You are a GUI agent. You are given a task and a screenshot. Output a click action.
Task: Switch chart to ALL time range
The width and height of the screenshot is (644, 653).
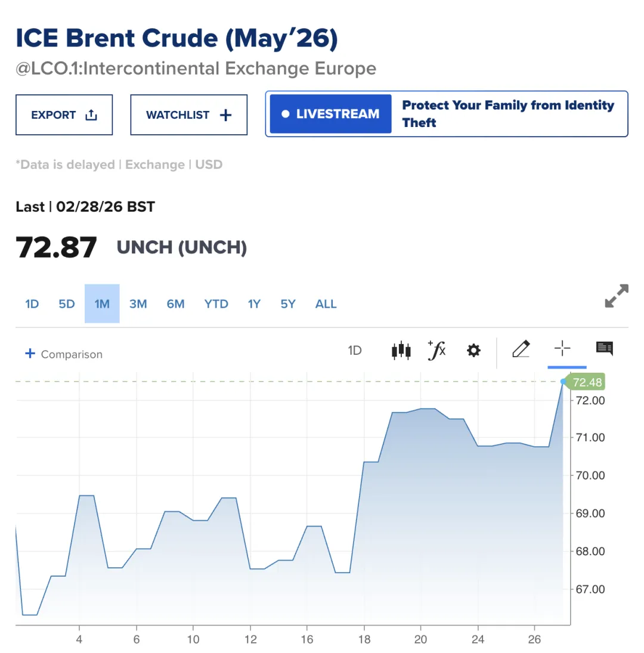326,304
